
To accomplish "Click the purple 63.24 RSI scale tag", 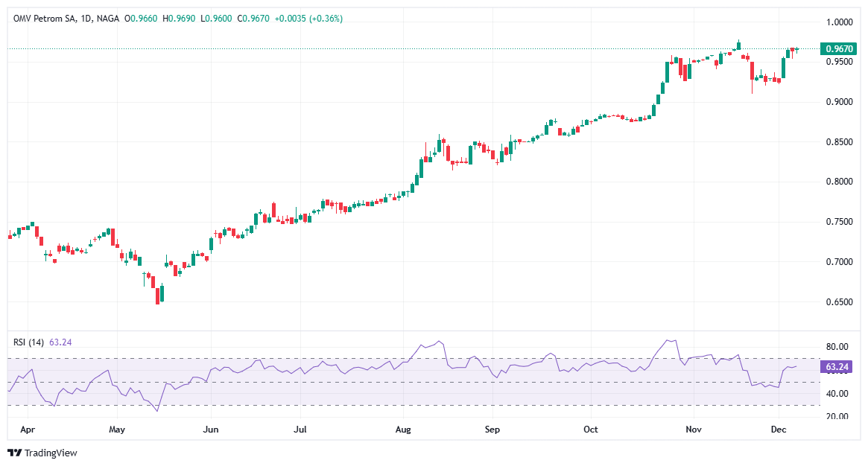I will (837, 366).
